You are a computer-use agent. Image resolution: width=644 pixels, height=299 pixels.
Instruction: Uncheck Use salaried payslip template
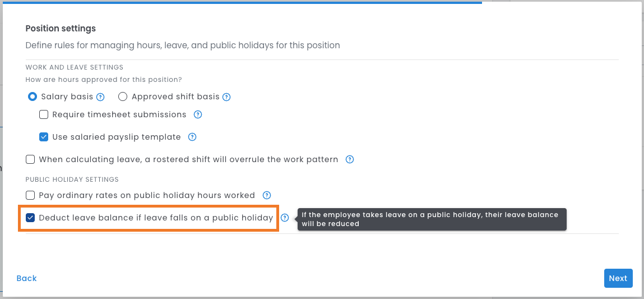click(44, 137)
